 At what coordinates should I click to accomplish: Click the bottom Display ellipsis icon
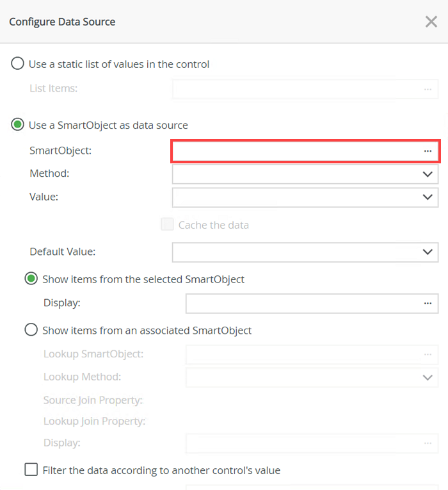[428, 443]
